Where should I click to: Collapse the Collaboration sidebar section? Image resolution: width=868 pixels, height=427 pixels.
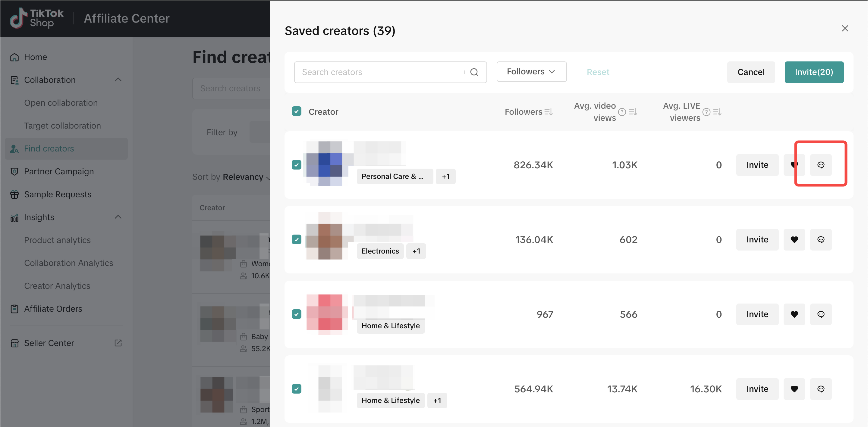pyautogui.click(x=118, y=80)
